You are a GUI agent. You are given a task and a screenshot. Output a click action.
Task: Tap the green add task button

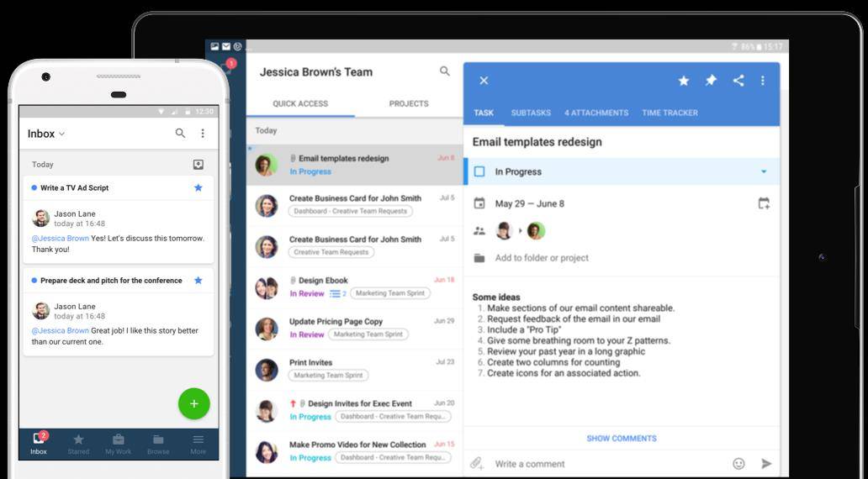click(193, 403)
